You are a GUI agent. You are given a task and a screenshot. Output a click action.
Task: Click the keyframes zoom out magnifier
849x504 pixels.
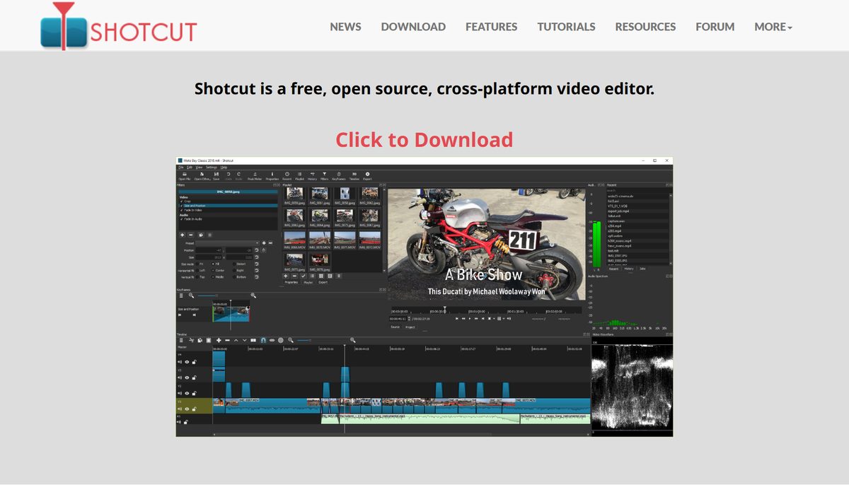coord(191,295)
